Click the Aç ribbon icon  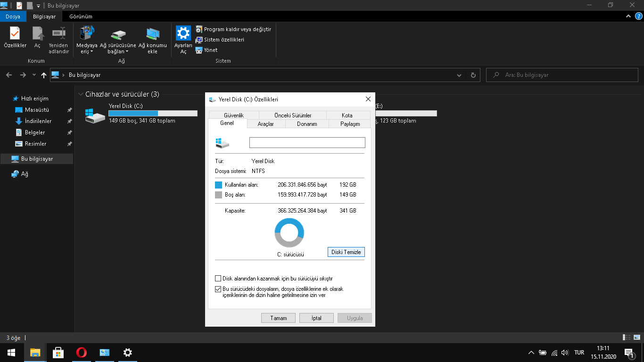pos(37,38)
